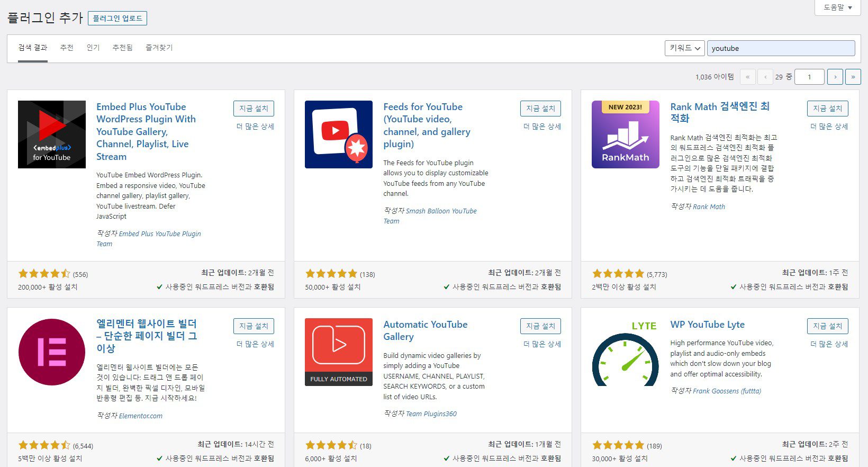
Task: Open 더 많은 상세 for Embed Plus YouTube
Action: (x=255, y=127)
